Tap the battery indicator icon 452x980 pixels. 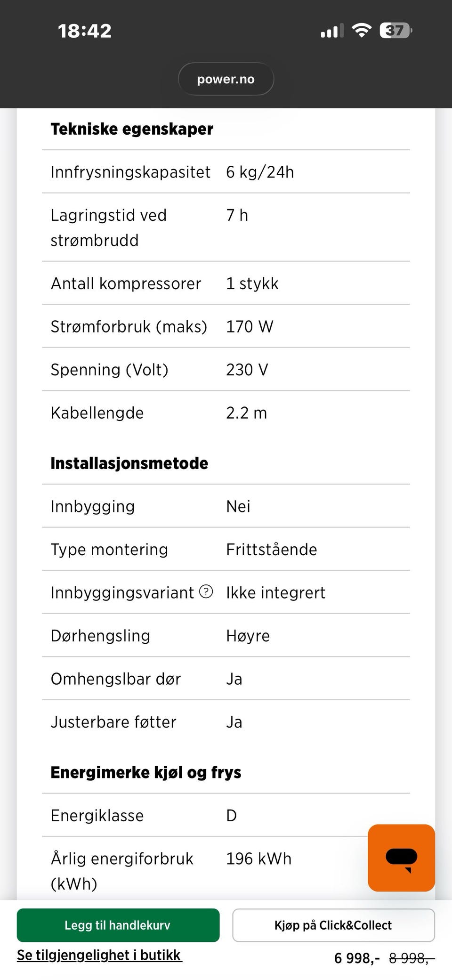point(396,31)
